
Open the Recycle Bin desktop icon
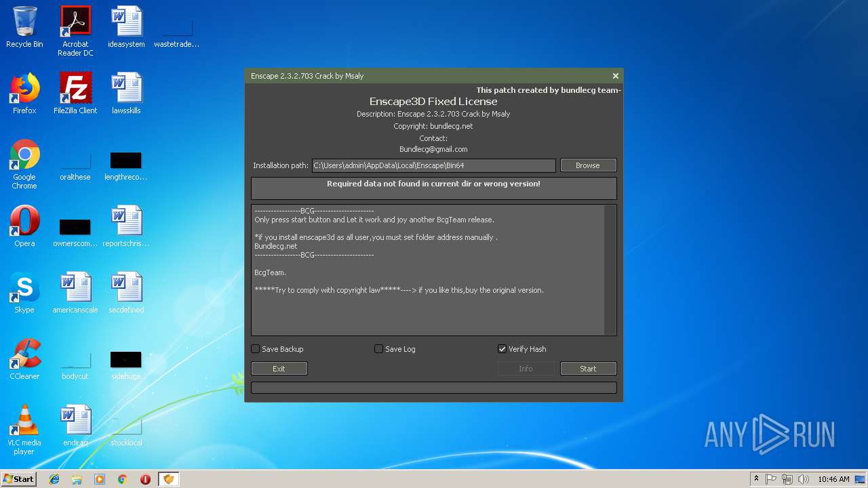point(24,27)
